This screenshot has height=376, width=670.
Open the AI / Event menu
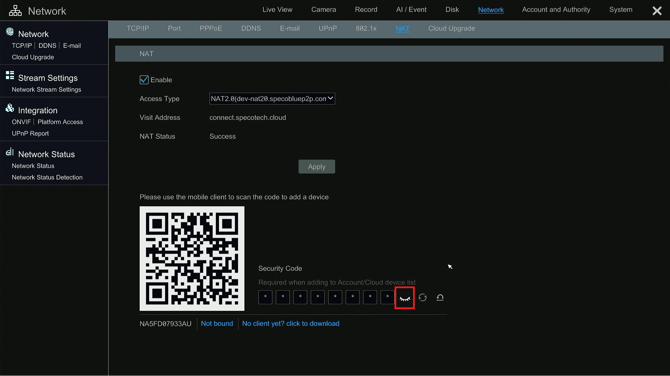411,9
